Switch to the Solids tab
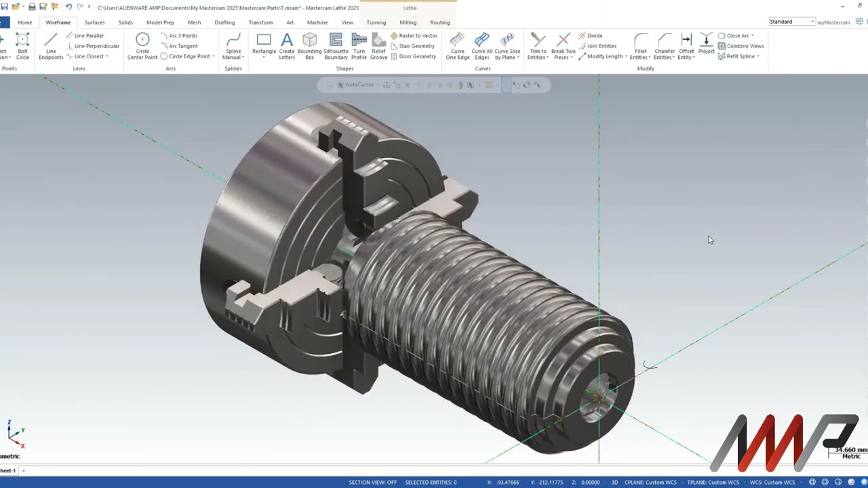Screen dimensions: 868x488 (x=125, y=22)
